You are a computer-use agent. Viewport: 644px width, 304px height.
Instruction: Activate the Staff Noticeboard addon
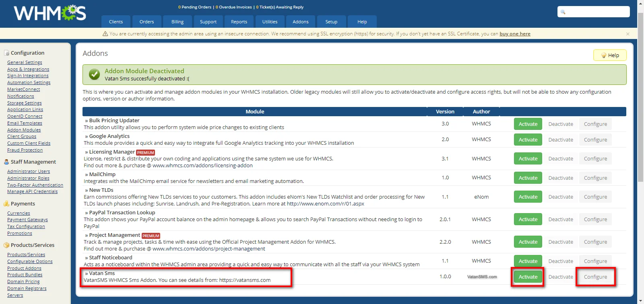coord(528,261)
